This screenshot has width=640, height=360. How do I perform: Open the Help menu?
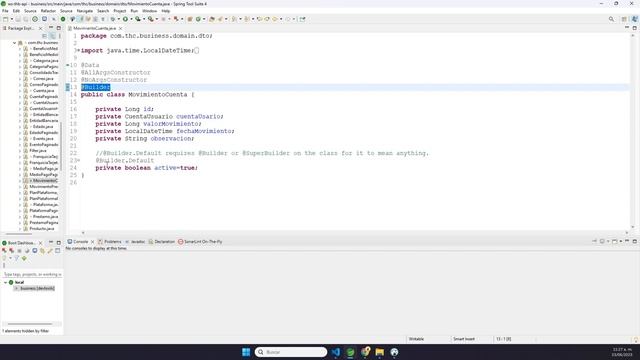pos(165,11)
